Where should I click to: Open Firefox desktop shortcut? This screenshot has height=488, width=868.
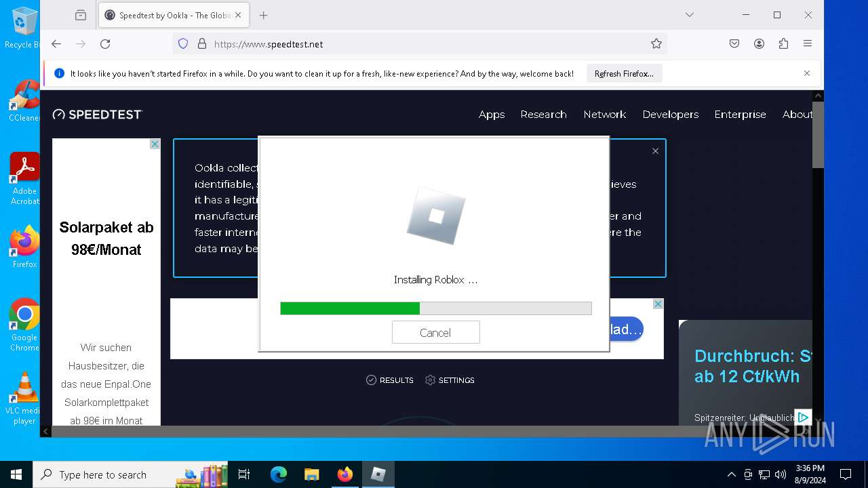pos(24,247)
